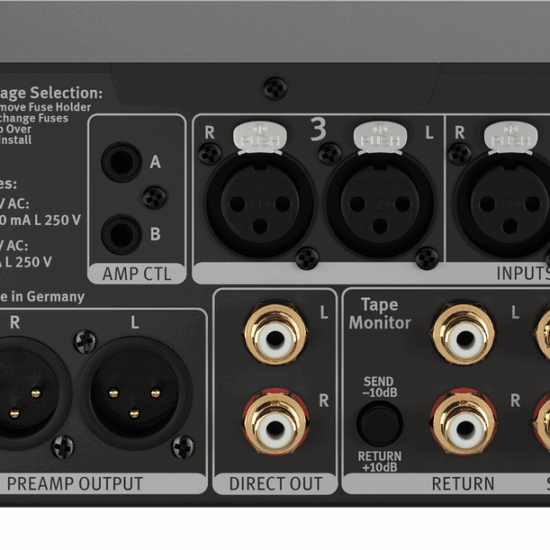The image size is (550, 550).
Task: Click the screw at bottom right of input 3 L socket
Action: coord(427,258)
